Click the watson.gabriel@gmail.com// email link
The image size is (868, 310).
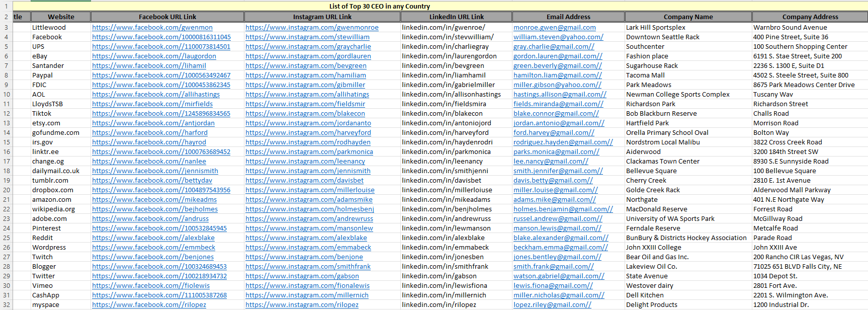tap(559, 276)
